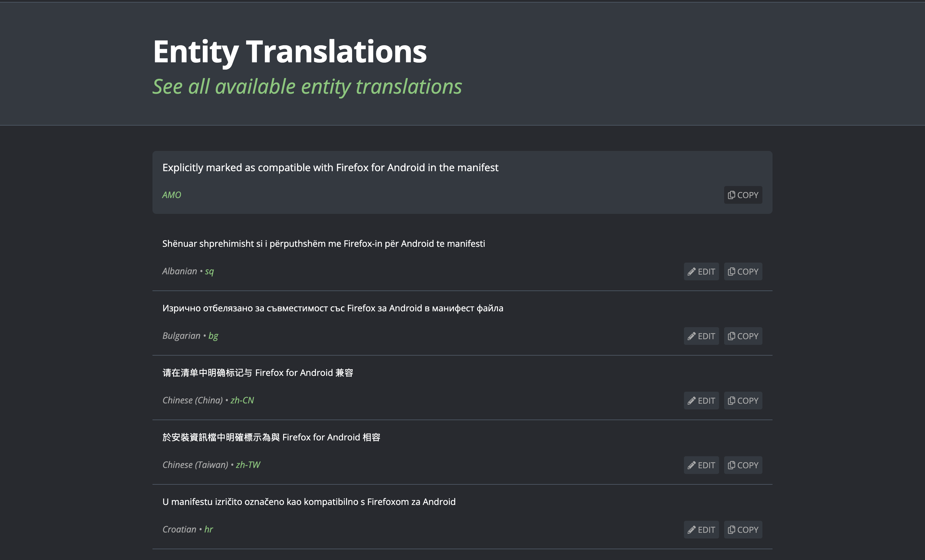Click the Croatian translation text
925x560 pixels.
coord(308,502)
